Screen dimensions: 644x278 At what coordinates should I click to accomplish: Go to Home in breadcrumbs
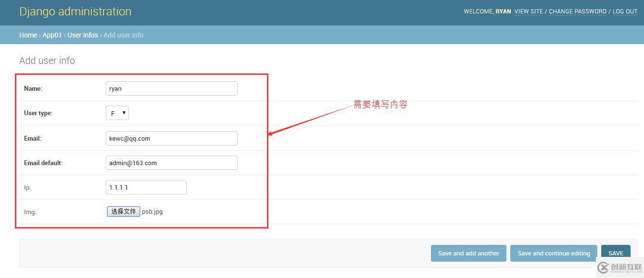pyautogui.click(x=28, y=35)
